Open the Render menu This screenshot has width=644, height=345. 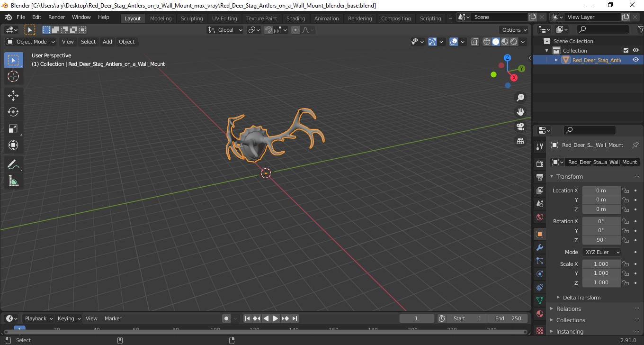pyautogui.click(x=57, y=17)
